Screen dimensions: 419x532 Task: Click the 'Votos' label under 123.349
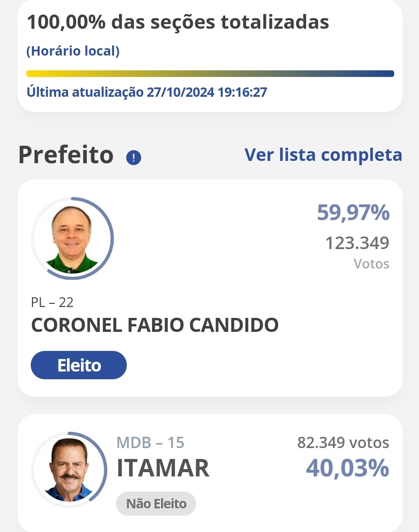pos(371,264)
